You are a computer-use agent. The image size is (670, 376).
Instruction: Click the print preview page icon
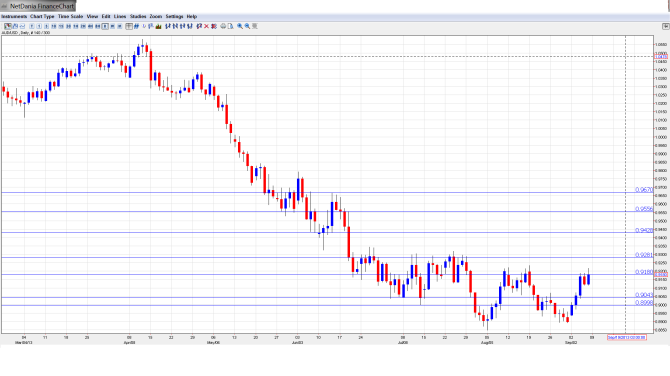(230, 26)
